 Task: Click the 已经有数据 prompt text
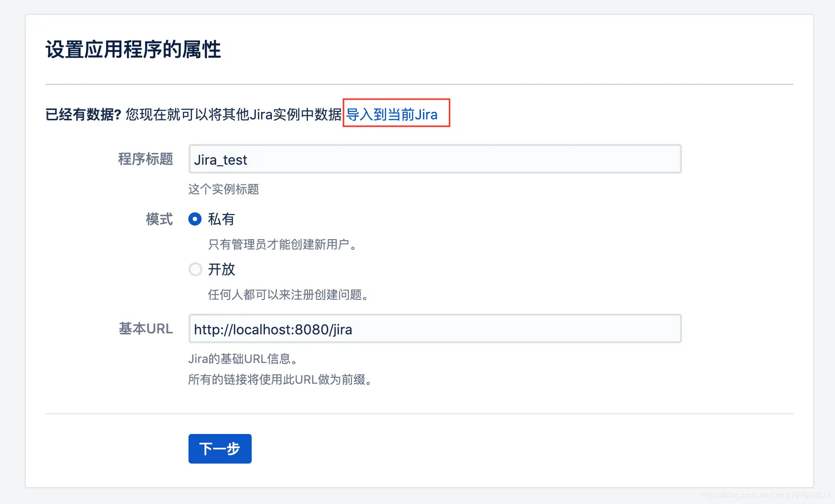click(x=82, y=114)
